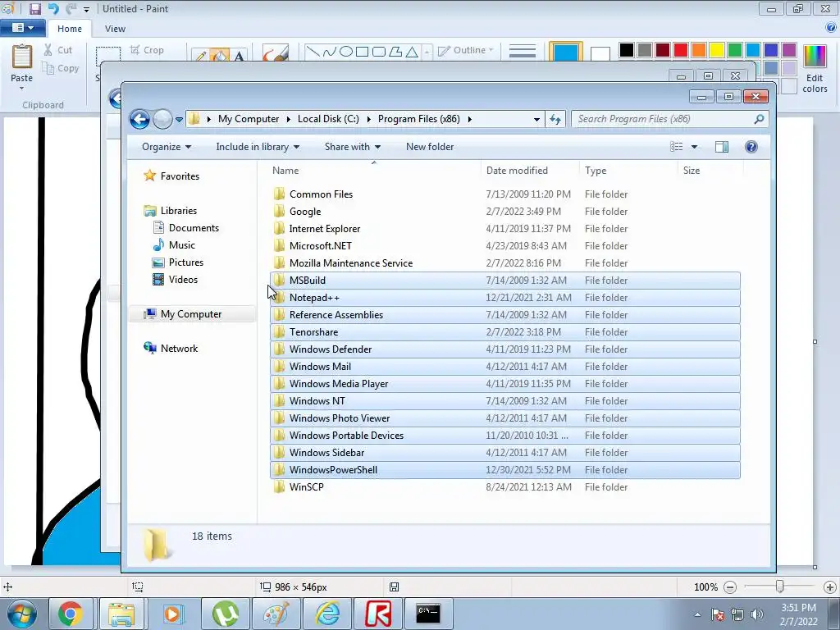Expand the address bar history dropdown
Viewport: 840px width, 630px height.
536,120
